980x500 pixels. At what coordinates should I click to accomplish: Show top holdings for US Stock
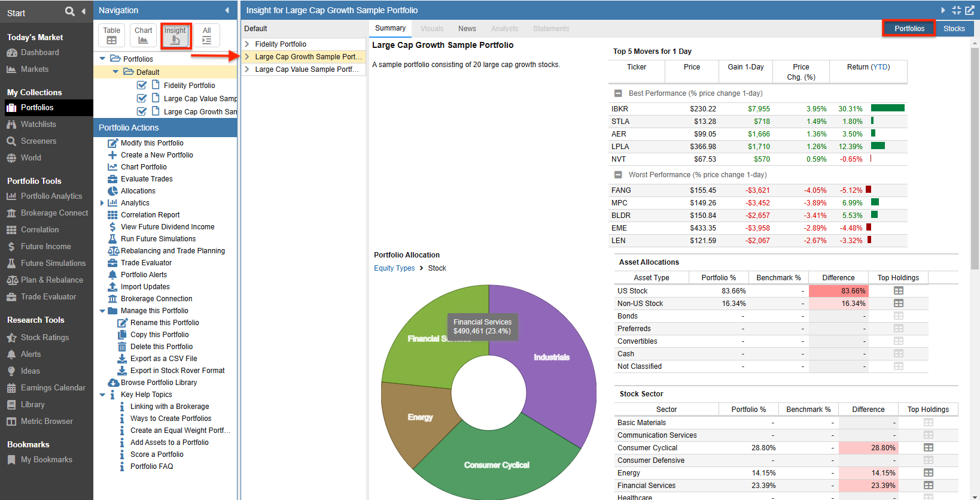click(x=898, y=291)
